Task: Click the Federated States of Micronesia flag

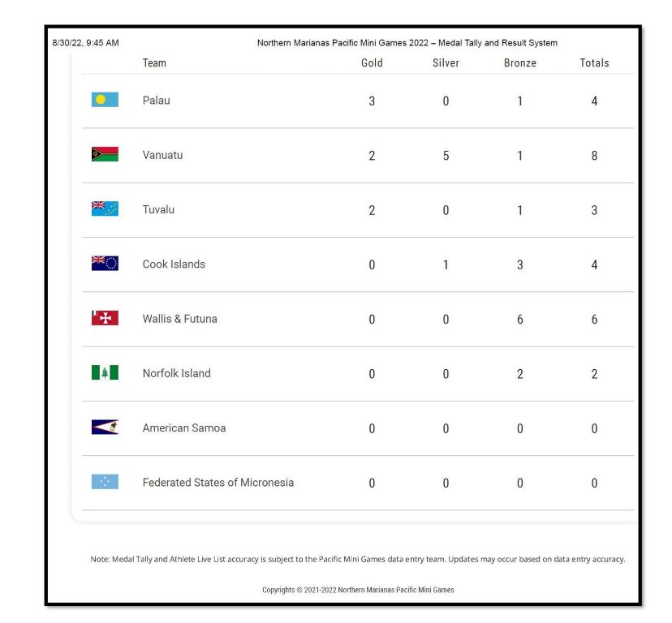Action: coord(106,483)
